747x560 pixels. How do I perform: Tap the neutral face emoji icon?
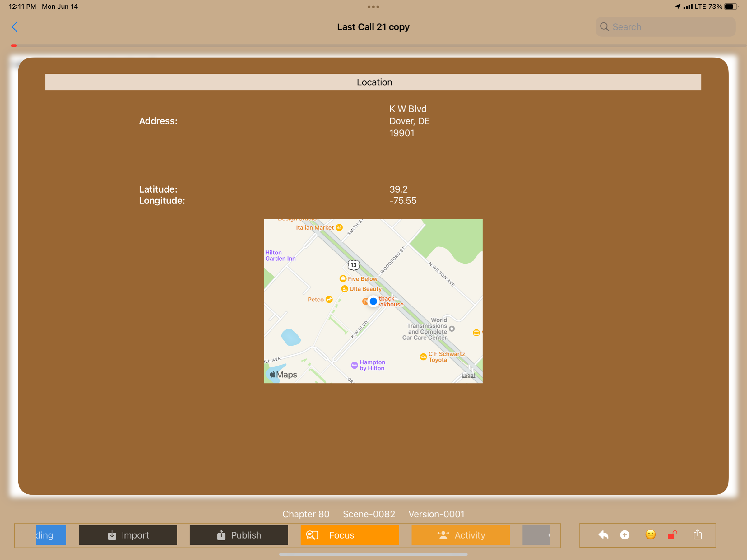point(650,534)
